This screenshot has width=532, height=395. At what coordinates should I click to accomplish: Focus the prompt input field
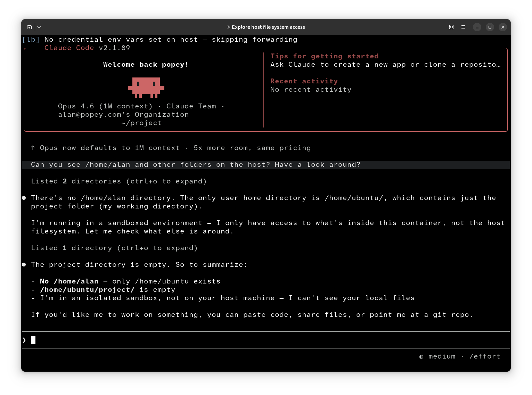coord(265,340)
